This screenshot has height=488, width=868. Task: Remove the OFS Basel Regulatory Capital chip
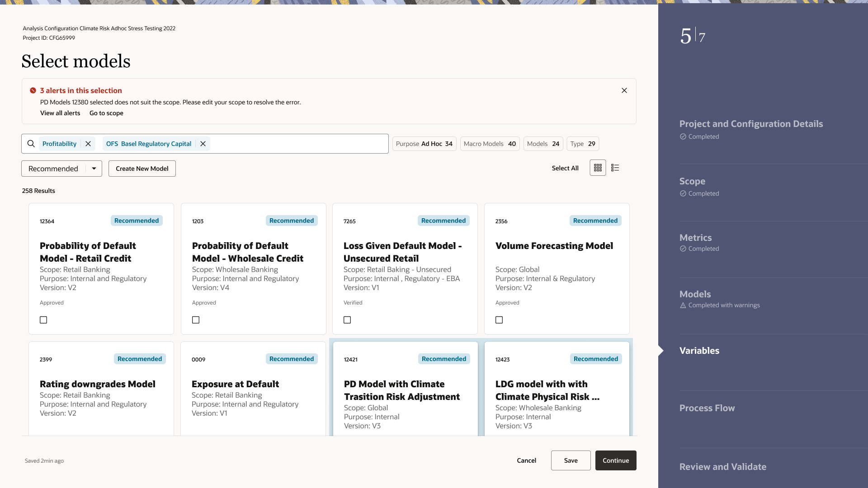pyautogui.click(x=203, y=144)
